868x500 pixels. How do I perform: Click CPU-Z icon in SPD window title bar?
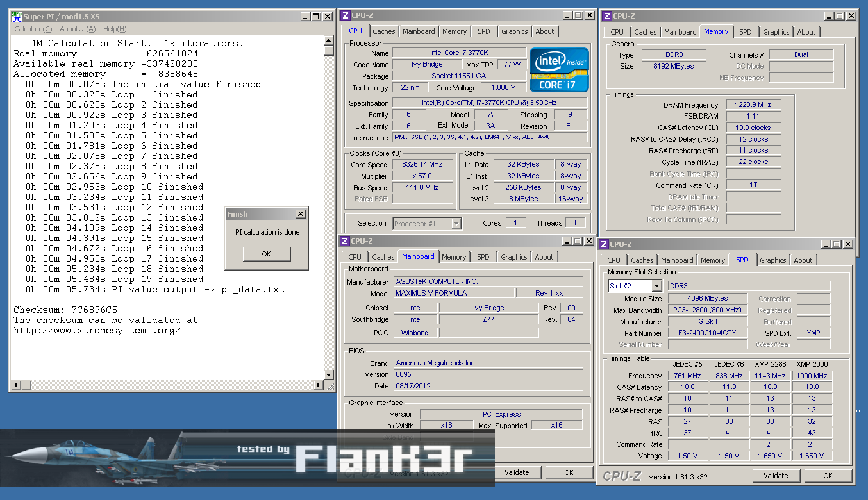tap(603, 244)
